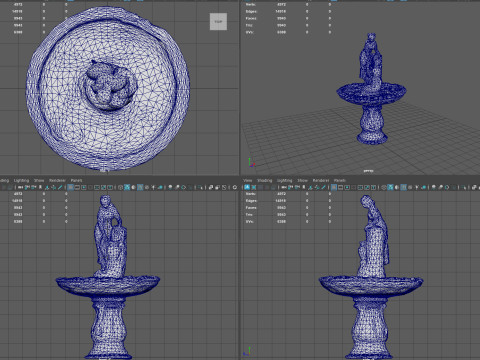This screenshot has width=480, height=360.
Task: Enable Multisample Anti-aliasing in bottom-left viewport toolbar
Action: tap(183, 187)
